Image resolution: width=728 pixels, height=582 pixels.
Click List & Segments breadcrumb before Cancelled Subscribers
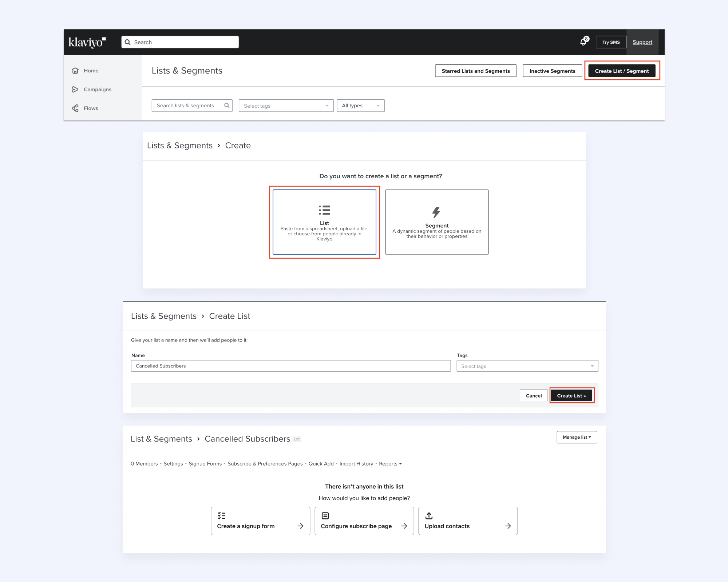click(161, 439)
